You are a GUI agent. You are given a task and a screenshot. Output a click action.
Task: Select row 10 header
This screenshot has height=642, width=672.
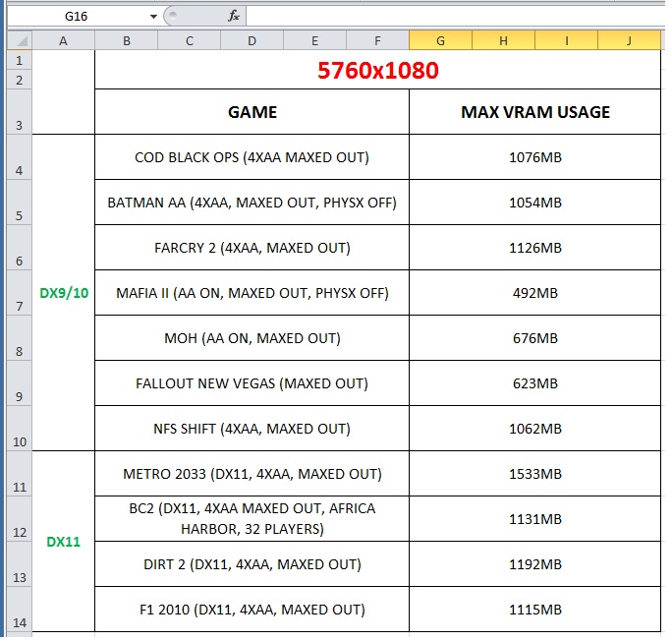tap(20, 429)
